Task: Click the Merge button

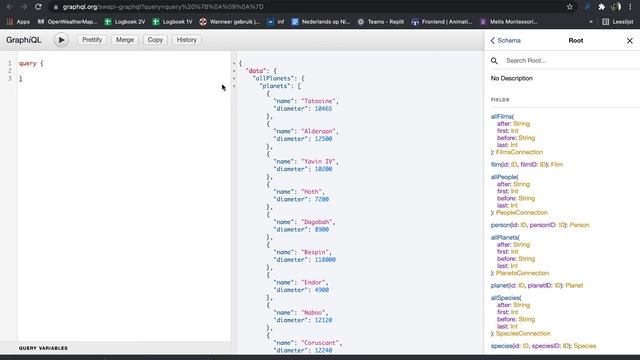Action: [125, 40]
